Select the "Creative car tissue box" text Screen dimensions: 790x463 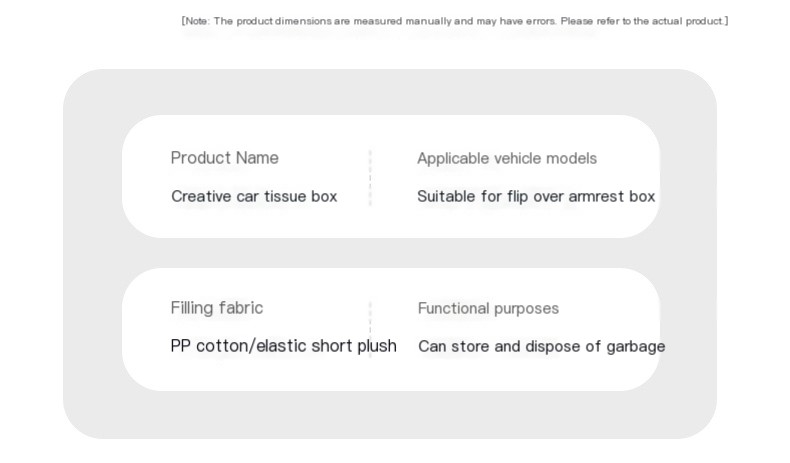254,196
